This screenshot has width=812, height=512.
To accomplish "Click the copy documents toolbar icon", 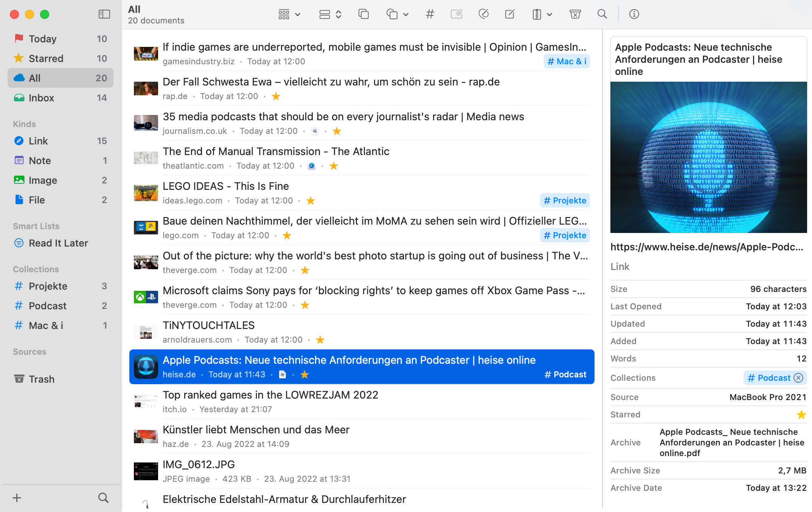I will point(363,14).
